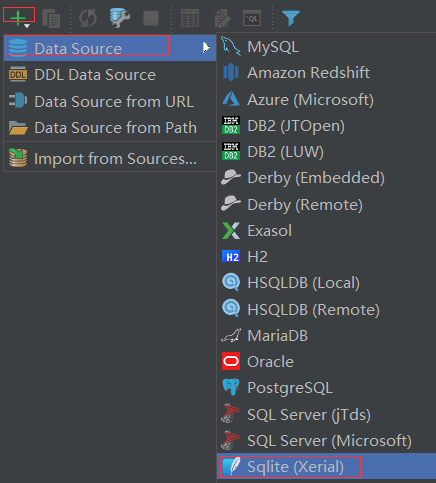Click the IBM DB2 icon for JTOpen
This screenshot has width=436, height=483.
(231, 125)
